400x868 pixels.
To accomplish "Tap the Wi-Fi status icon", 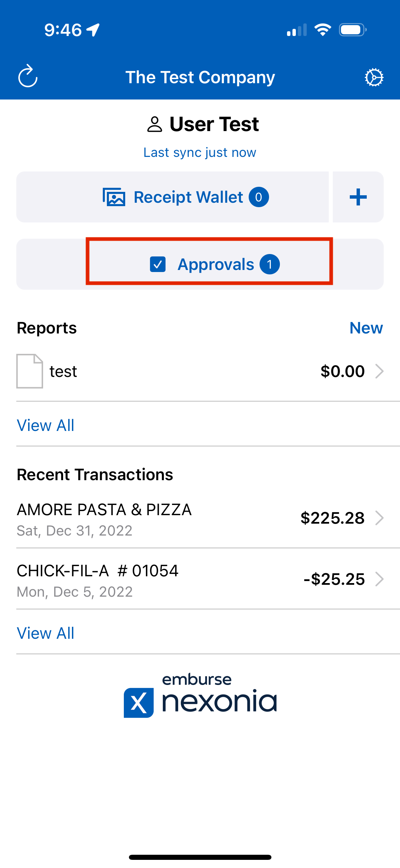I will pyautogui.click(x=323, y=30).
